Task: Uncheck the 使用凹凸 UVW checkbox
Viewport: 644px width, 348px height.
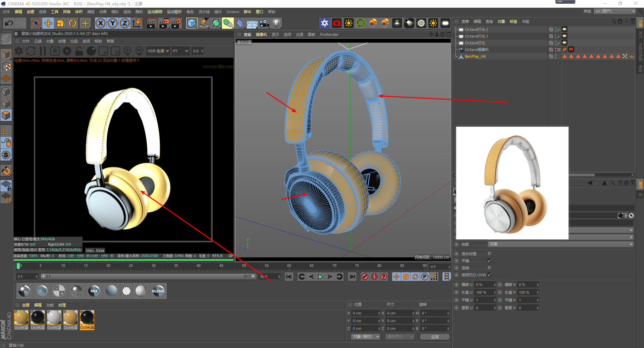Action: click(489, 275)
